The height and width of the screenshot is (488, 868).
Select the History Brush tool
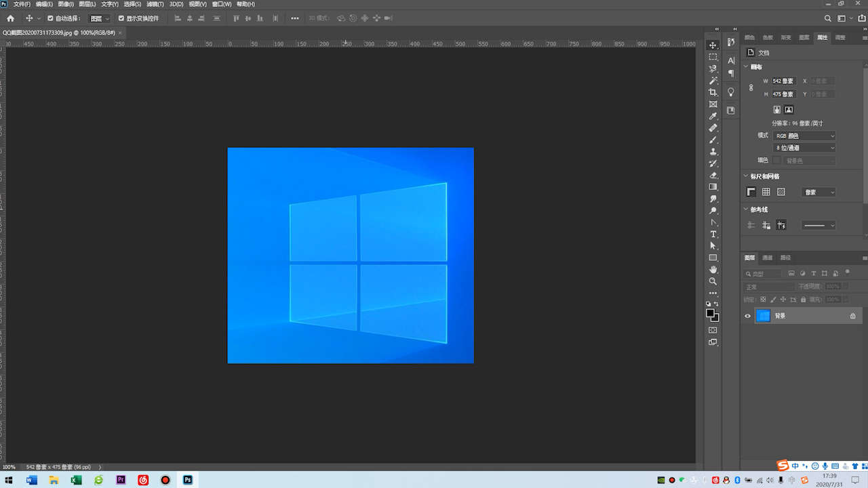tap(713, 163)
